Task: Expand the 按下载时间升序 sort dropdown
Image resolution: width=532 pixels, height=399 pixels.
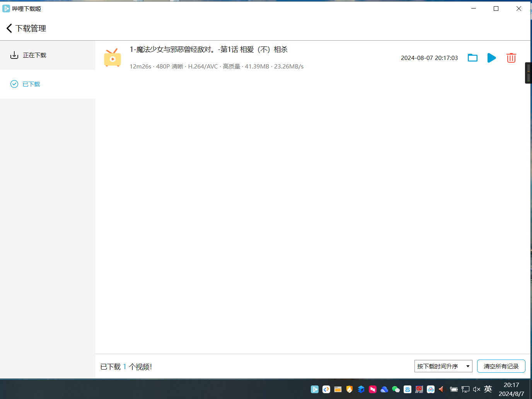Action: tap(443, 366)
